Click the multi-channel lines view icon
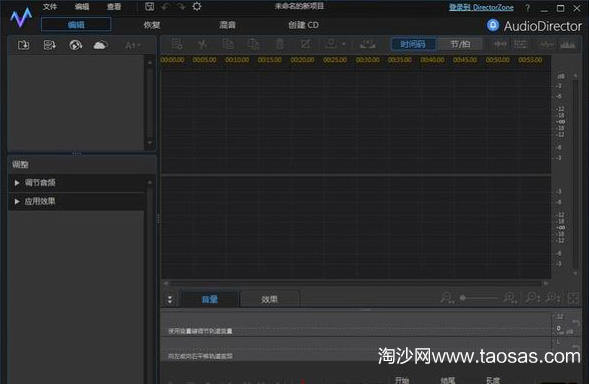 pos(521,44)
